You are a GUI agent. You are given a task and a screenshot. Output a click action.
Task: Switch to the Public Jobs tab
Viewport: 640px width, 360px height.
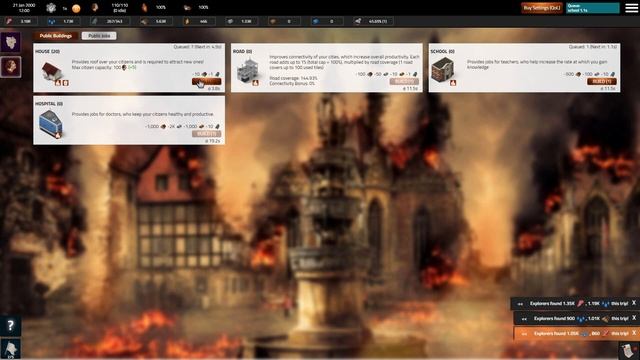[99, 36]
